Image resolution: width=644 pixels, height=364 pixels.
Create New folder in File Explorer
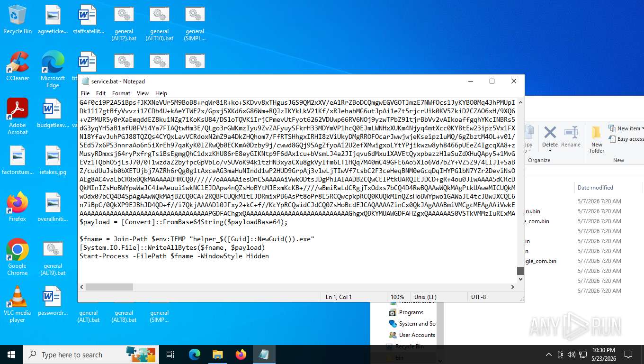tap(597, 139)
